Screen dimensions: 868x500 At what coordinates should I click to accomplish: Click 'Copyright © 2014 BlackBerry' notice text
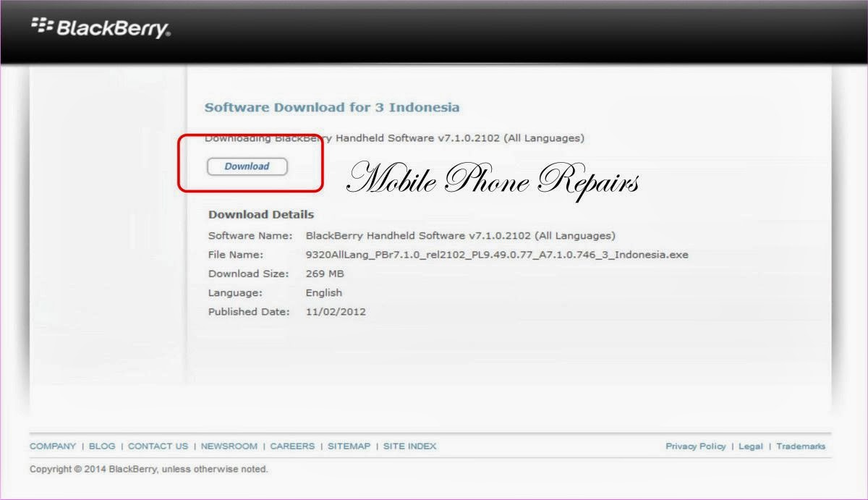tap(148, 470)
